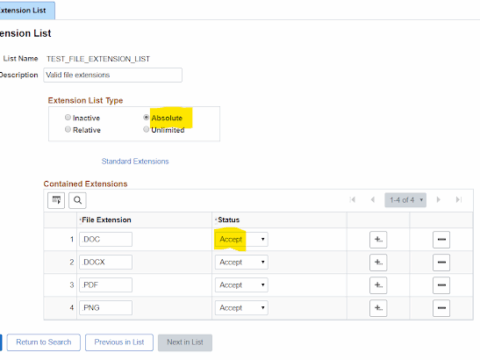This screenshot has height=360, width=480.
Task: Click the magnifier find icon in grid
Action: [77, 200]
